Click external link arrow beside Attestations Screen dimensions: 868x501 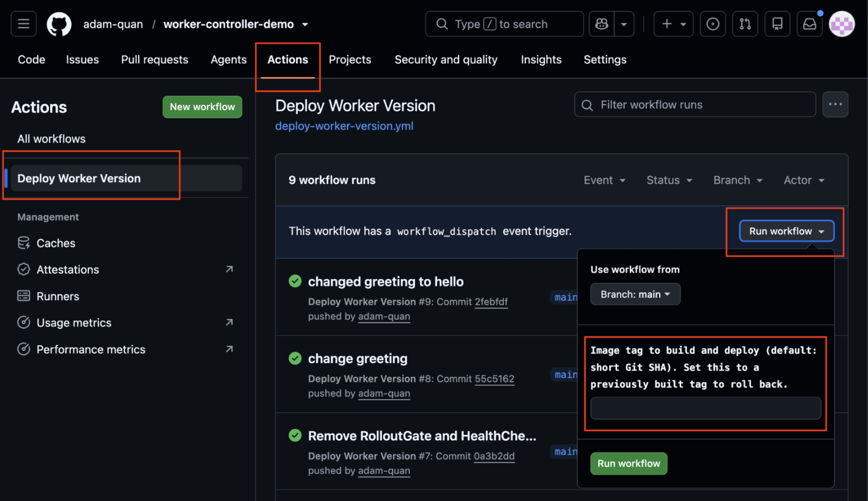pos(229,269)
